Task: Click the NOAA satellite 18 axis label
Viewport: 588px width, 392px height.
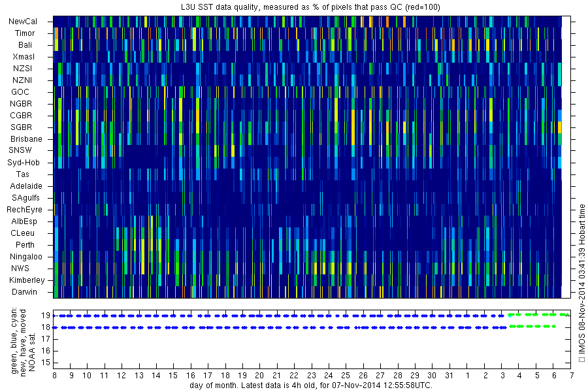Action: pos(46,327)
